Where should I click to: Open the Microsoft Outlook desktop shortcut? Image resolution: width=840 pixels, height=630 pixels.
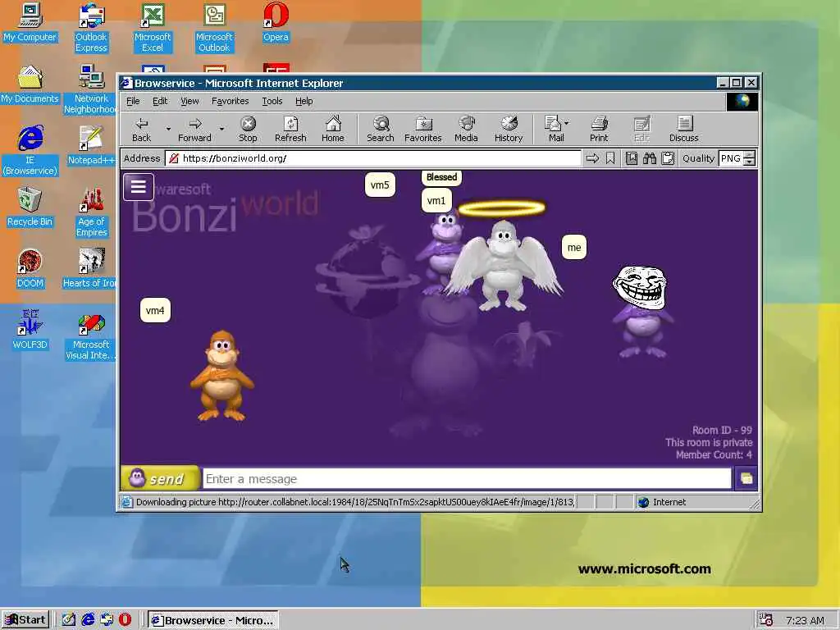pos(214,27)
